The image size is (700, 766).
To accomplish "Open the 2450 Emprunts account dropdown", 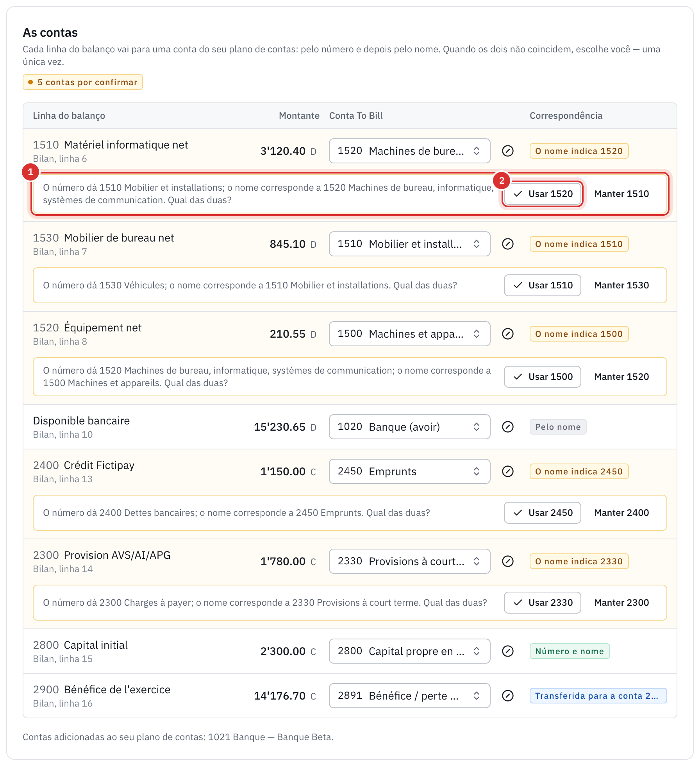I will tap(409, 471).
